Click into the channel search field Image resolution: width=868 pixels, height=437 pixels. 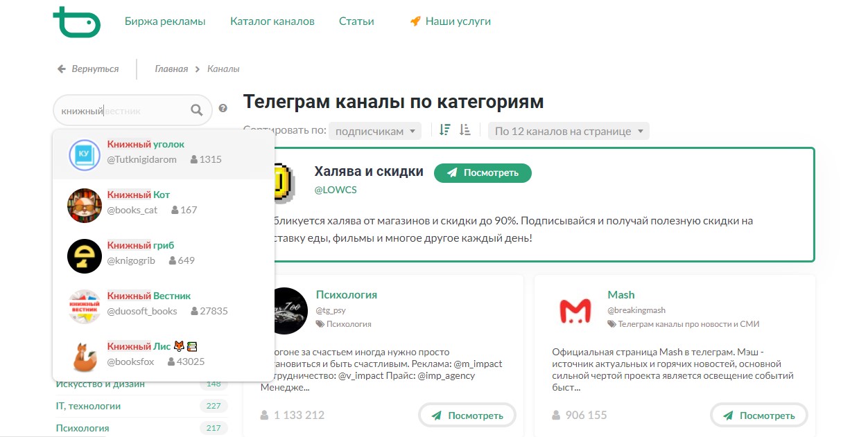[125, 110]
